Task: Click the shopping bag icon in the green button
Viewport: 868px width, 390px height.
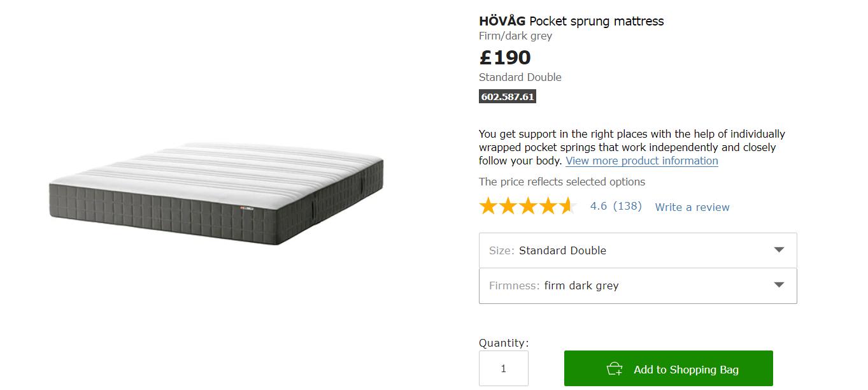Action: [x=614, y=368]
